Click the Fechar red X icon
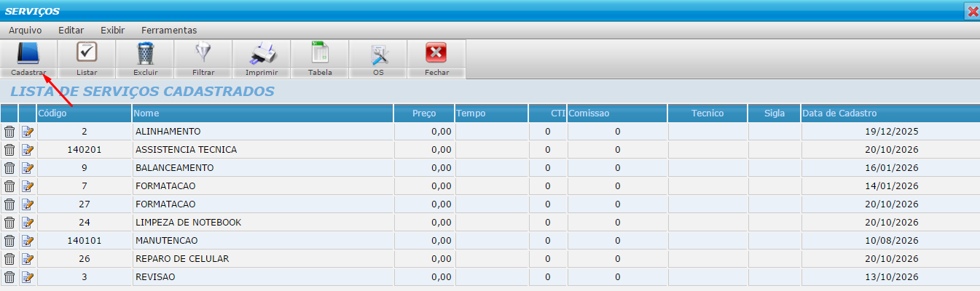 (436, 53)
